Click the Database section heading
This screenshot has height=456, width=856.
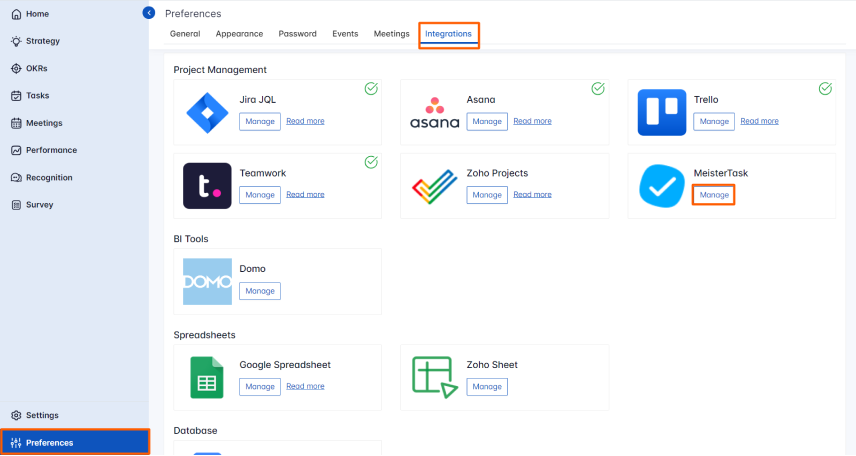point(195,431)
